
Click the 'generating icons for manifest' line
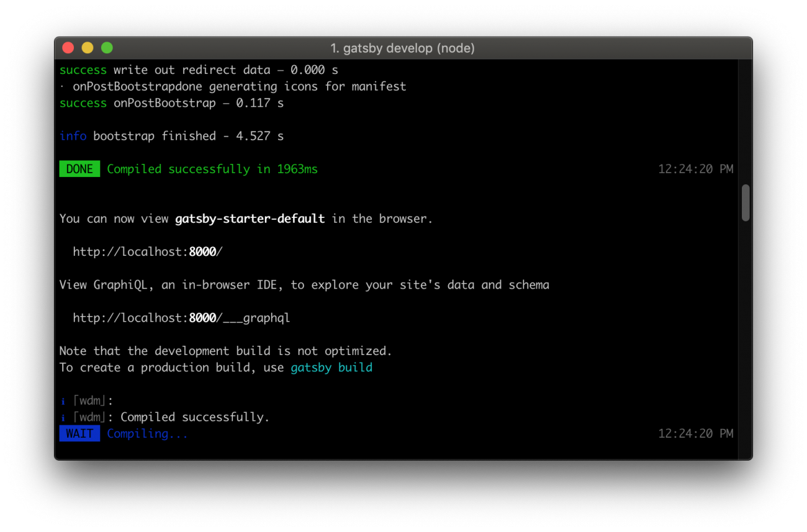coord(233,86)
